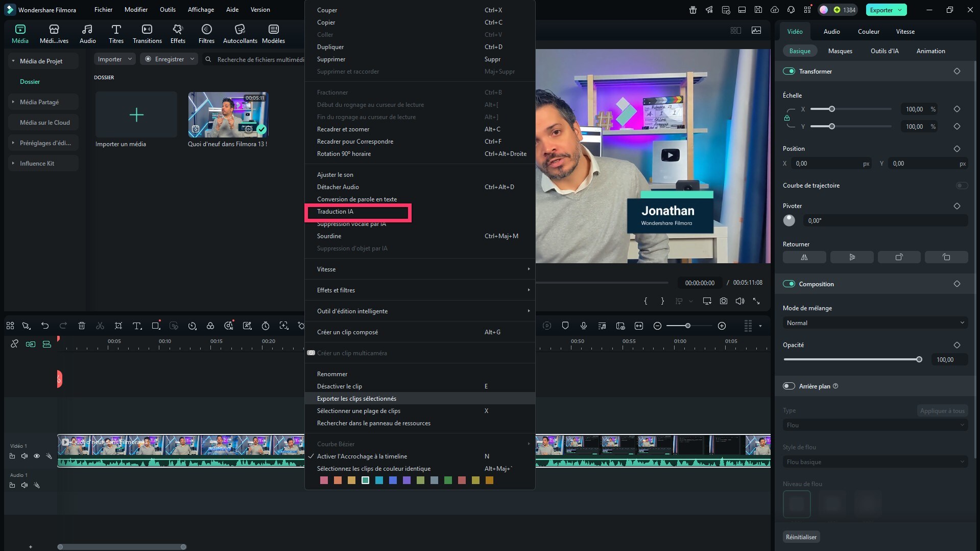Expand preview to fullscreen arrows icon
Screen dimensions: 980x551
pos(756,301)
